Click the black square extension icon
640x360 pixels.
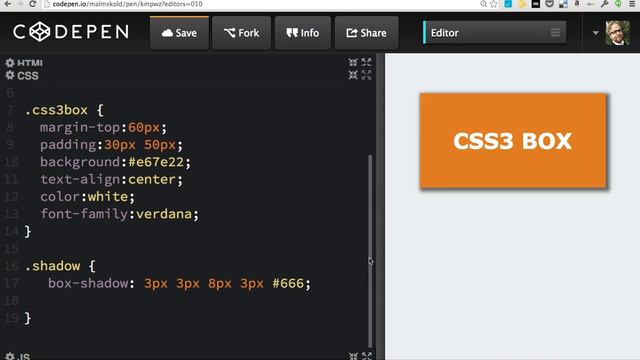[x=536, y=4]
